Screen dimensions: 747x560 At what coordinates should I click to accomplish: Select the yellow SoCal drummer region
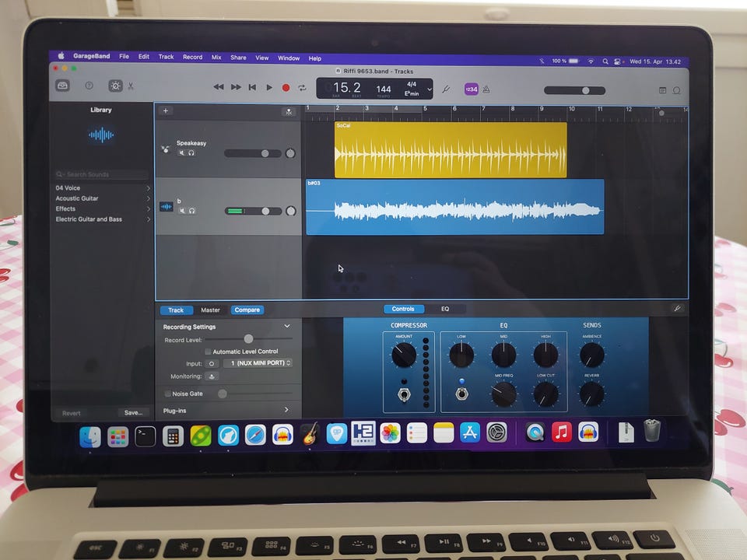point(451,150)
